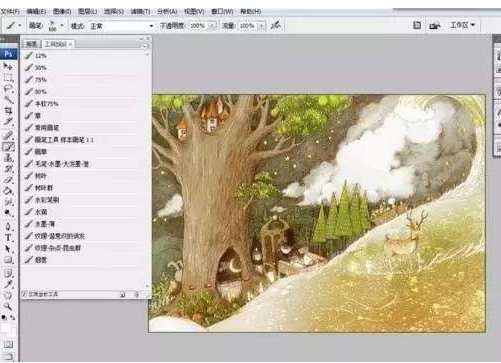The image size is (501, 363).
Task: Open the 窗口(W) menu
Action: pyautogui.click(x=222, y=12)
